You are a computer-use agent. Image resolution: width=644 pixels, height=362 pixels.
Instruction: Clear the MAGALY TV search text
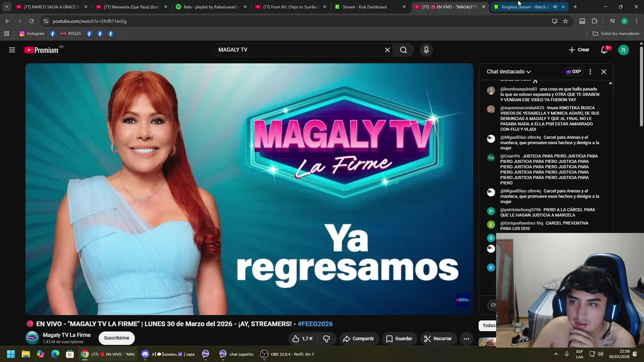[x=387, y=50]
